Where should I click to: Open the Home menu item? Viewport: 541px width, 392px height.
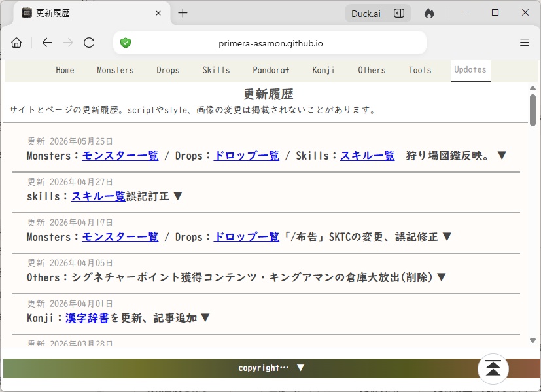point(65,70)
